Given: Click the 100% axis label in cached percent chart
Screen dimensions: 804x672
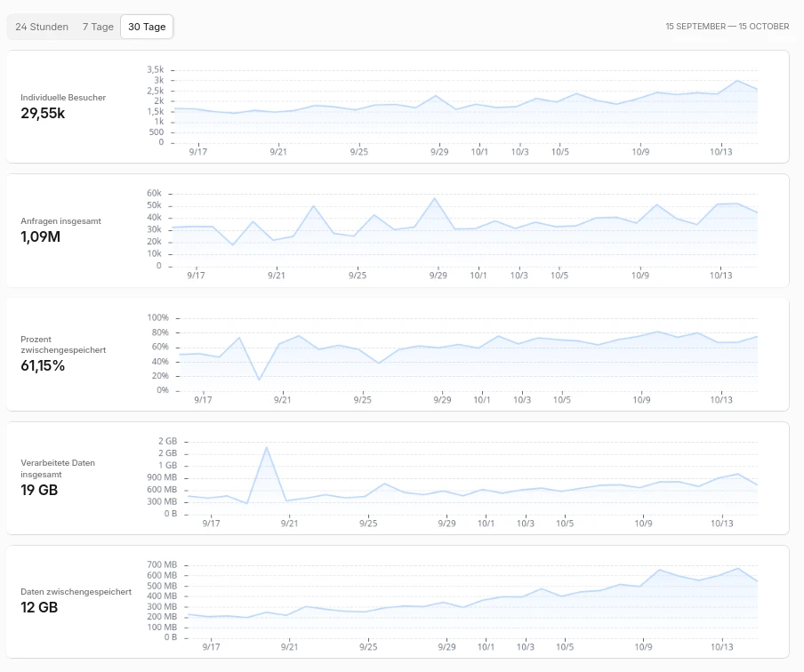Looking at the screenshot, I should pos(158,318).
